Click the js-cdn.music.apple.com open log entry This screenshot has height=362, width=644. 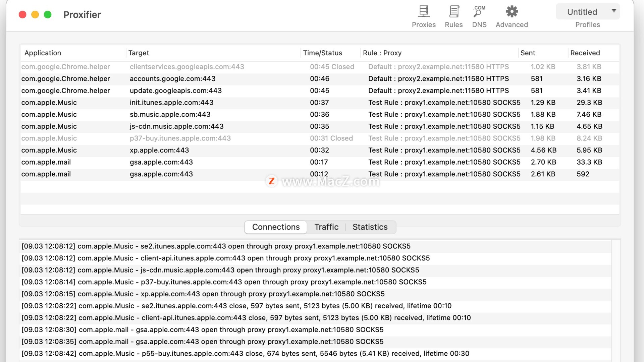[x=316, y=270]
